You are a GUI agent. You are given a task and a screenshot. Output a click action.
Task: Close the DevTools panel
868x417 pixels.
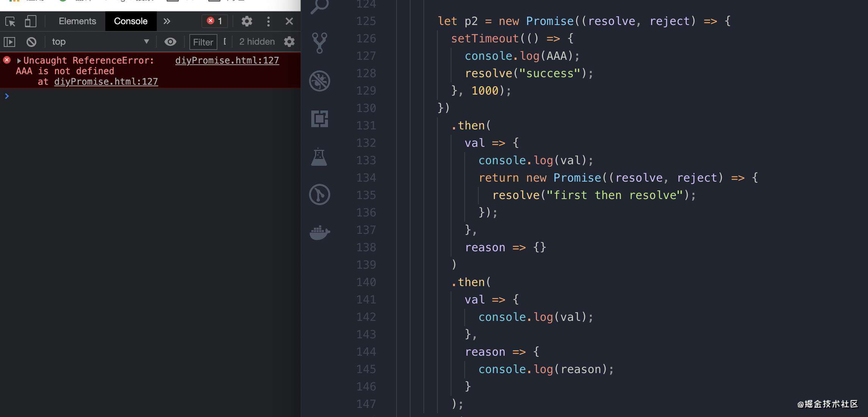[289, 21]
